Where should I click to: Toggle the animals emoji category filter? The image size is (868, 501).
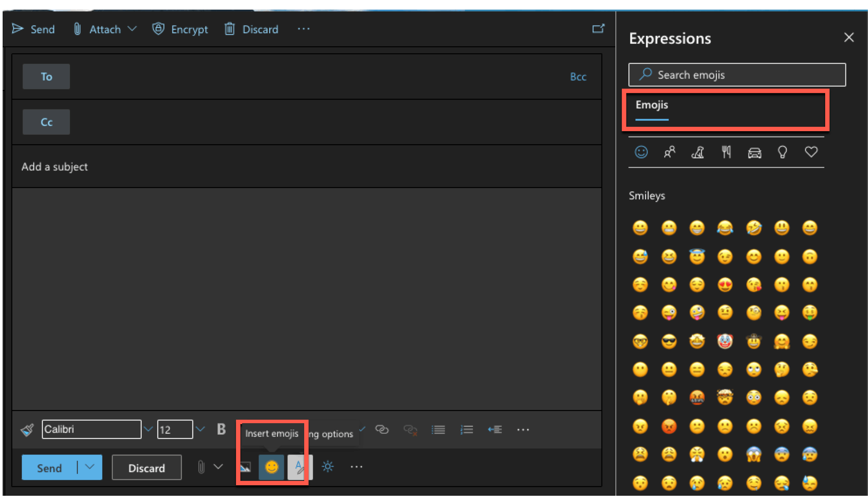coord(696,153)
